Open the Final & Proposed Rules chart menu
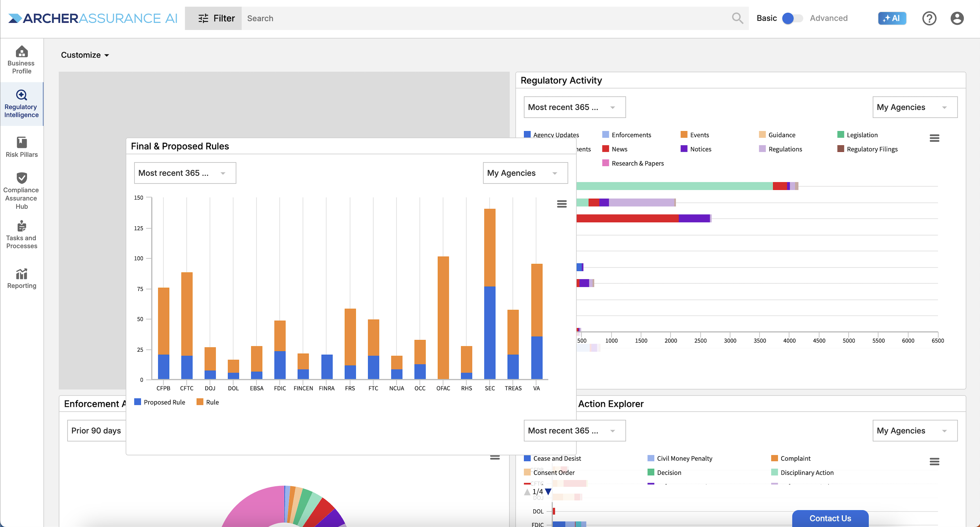 tap(562, 204)
